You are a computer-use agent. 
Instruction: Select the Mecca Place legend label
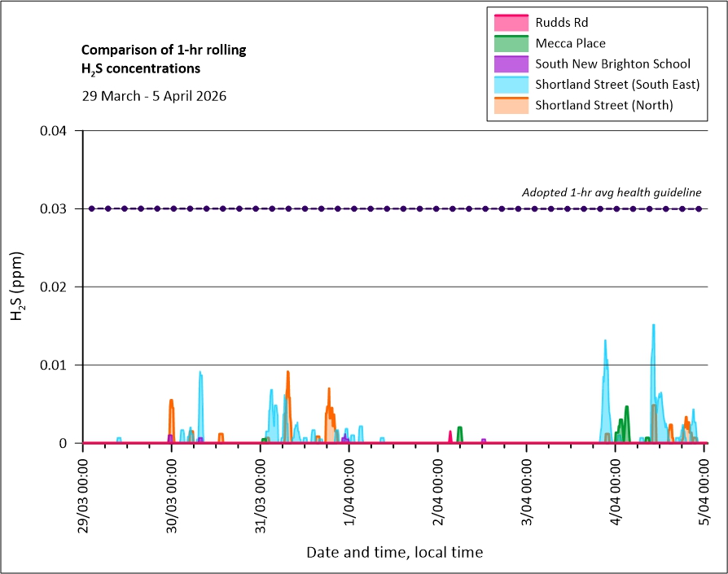[570, 43]
